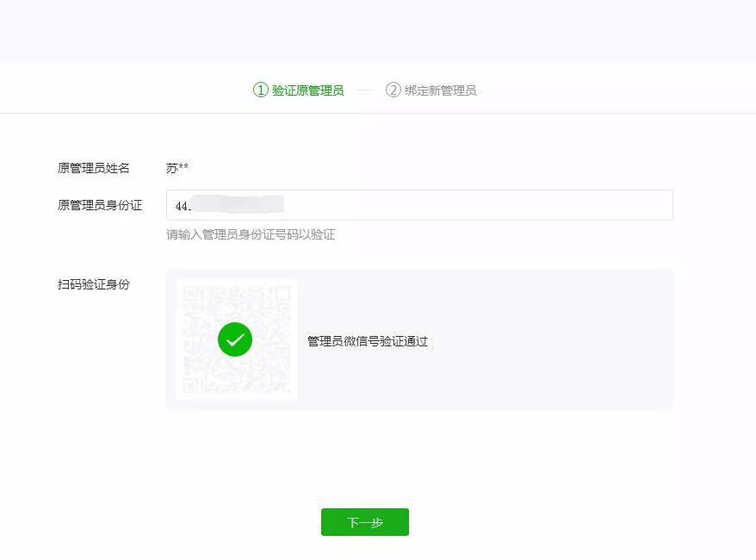The image size is (756, 560).
Task: Select step 验证原管理员
Action: click(x=299, y=90)
